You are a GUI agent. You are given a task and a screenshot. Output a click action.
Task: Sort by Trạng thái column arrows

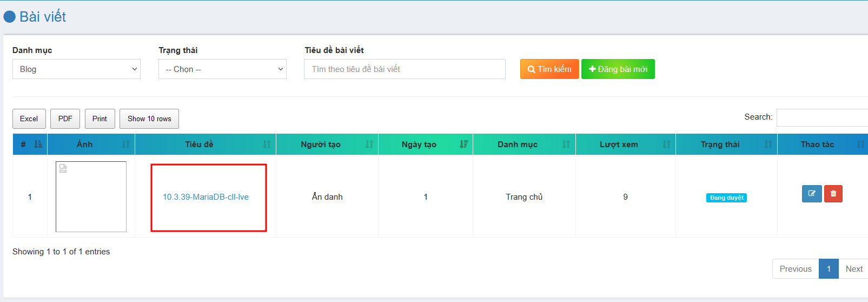tap(768, 145)
